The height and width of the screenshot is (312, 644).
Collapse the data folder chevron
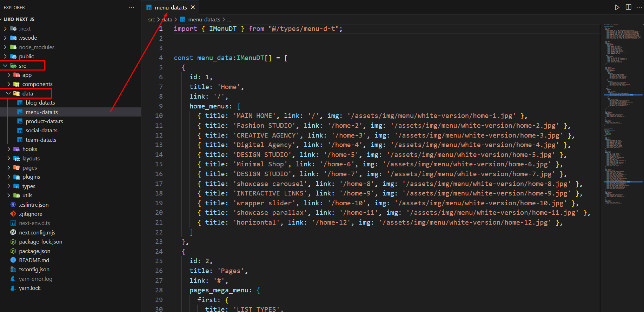[x=8, y=93]
